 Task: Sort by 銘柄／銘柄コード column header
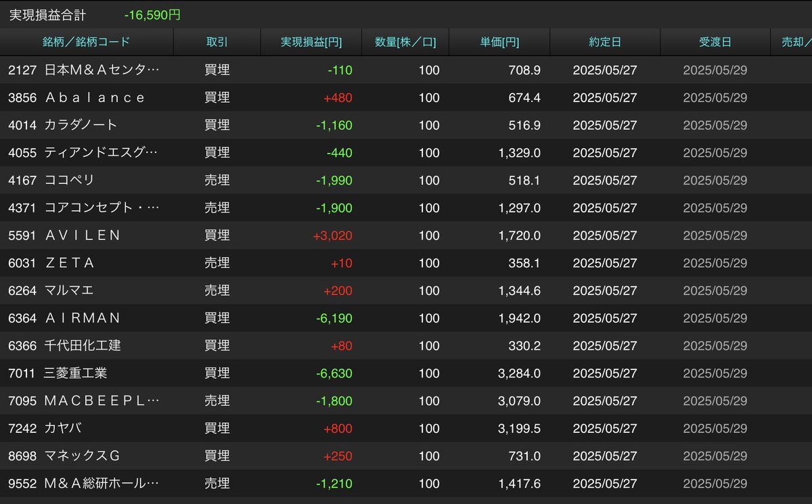point(86,42)
